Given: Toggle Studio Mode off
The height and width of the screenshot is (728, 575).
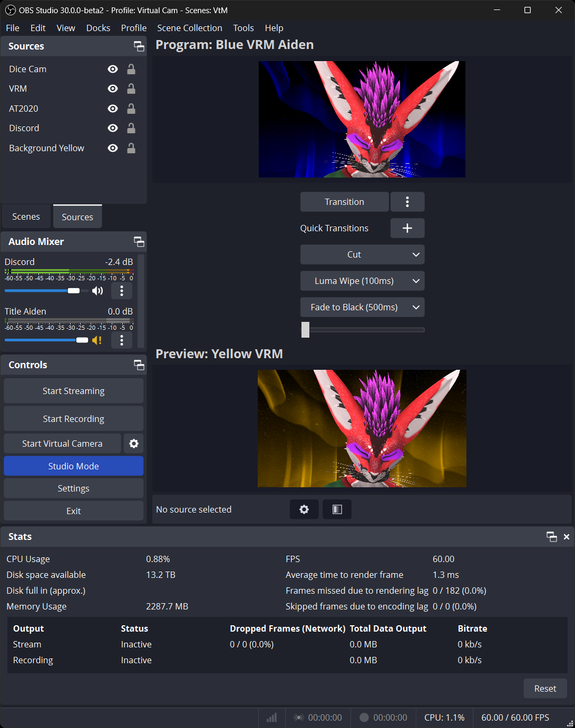Looking at the screenshot, I should [x=73, y=466].
